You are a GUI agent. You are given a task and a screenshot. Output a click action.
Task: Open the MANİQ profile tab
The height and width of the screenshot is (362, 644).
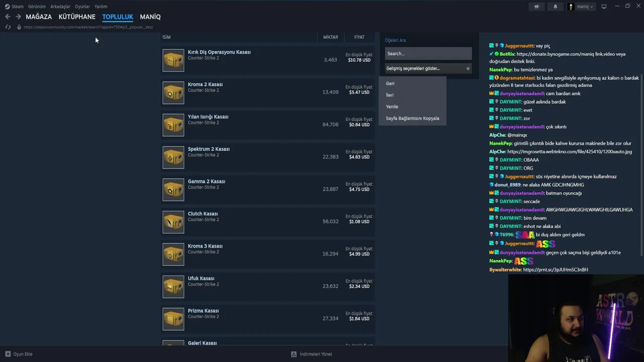tap(150, 17)
